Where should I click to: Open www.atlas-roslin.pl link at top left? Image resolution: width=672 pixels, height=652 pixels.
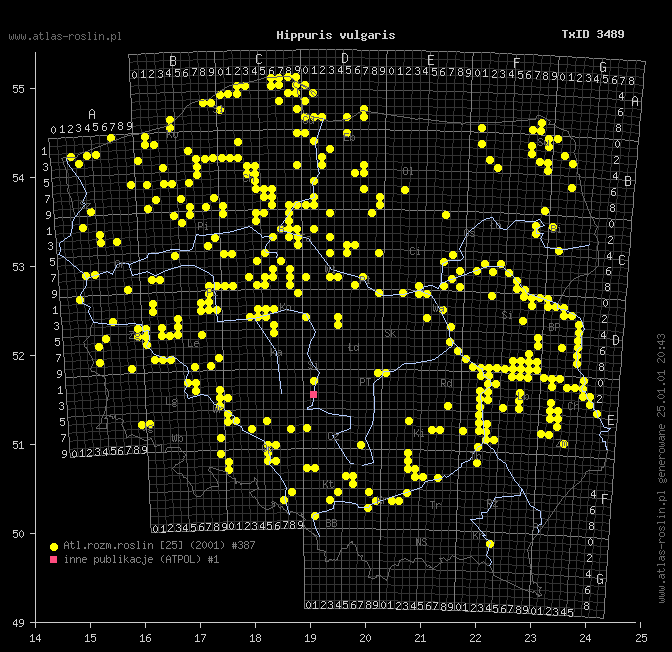point(65,36)
